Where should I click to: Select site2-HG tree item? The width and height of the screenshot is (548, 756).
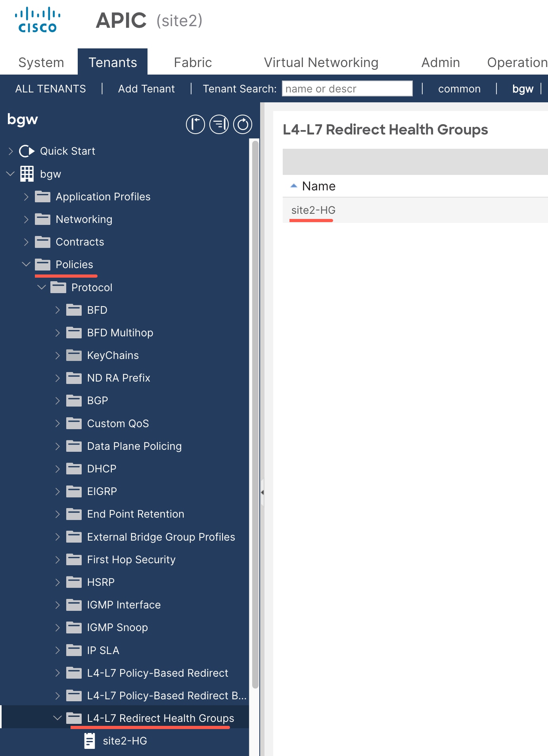(x=125, y=741)
